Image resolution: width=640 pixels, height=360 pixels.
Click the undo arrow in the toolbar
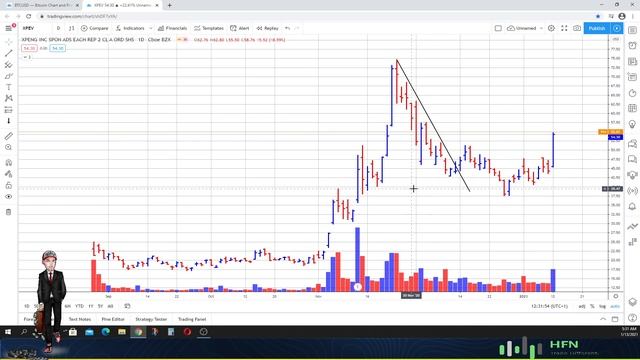point(287,28)
